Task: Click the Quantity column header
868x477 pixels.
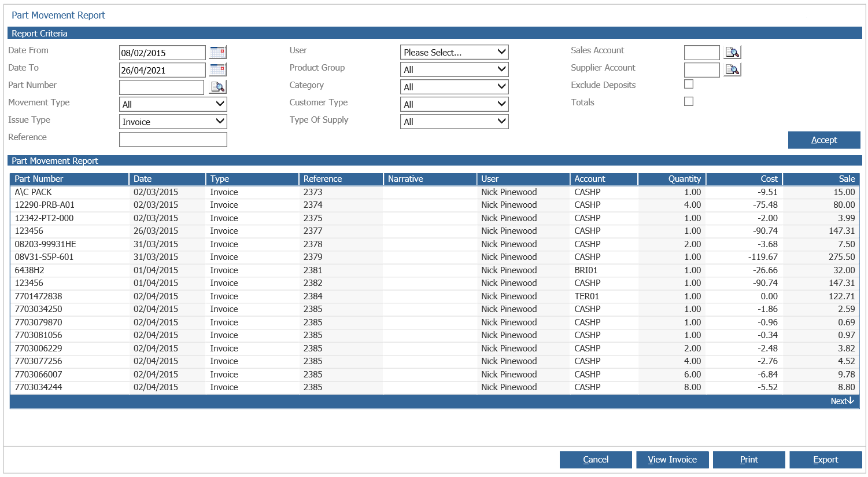Action: click(x=672, y=179)
